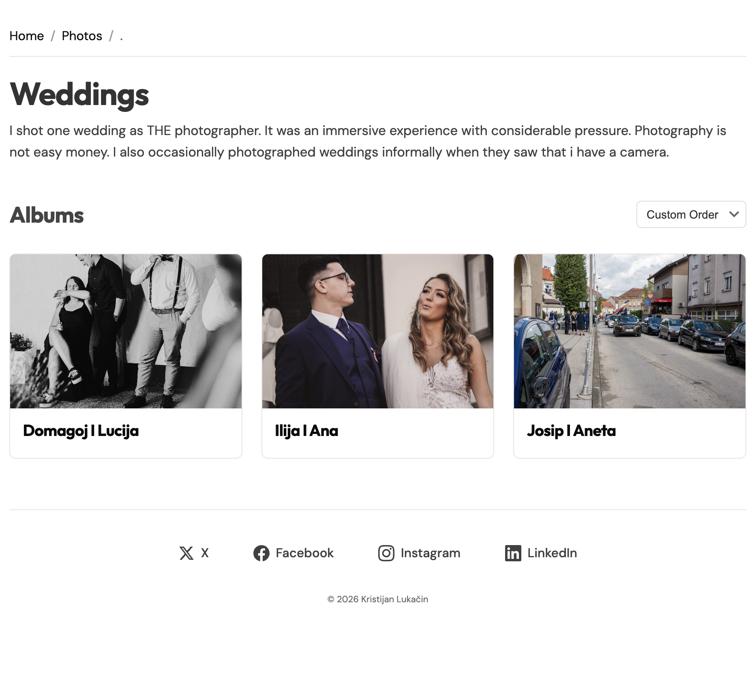
Task: Click the Josip I Aneta album title
Action: [571, 431]
